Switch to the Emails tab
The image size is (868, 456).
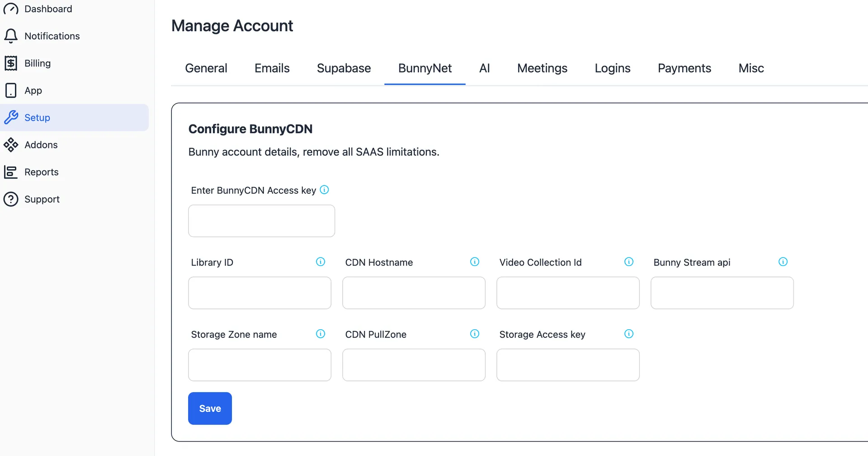click(x=272, y=68)
